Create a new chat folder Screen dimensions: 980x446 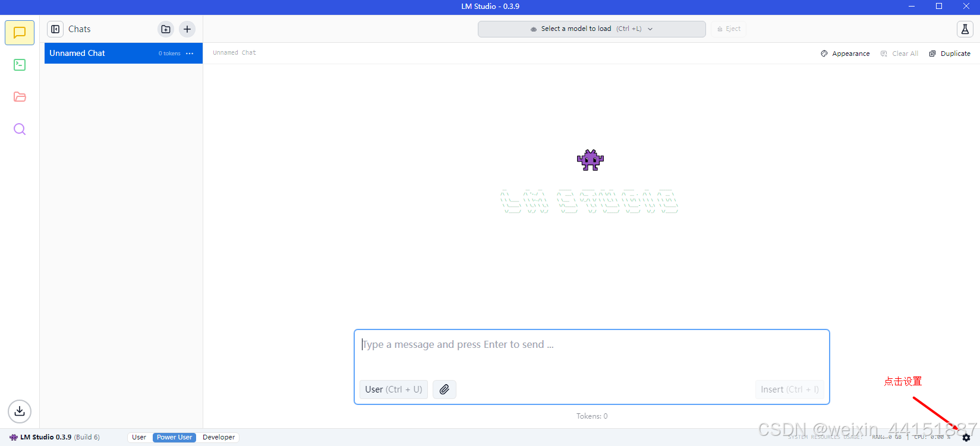(166, 29)
